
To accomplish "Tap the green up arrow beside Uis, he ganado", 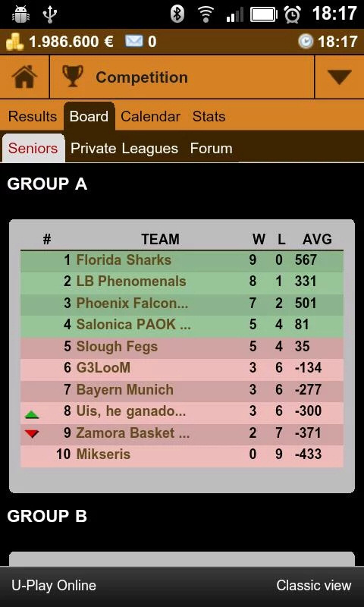I will coord(32,414).
